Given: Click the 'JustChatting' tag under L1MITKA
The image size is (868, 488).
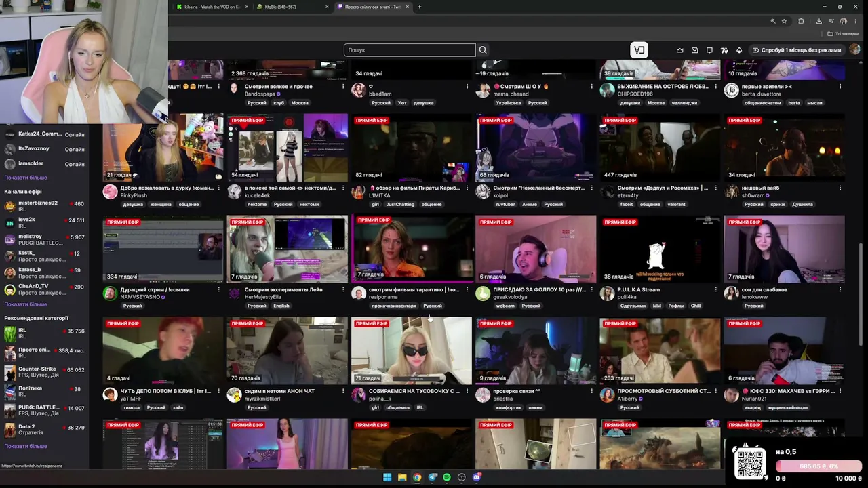Looking at the screenshot, I should [400, 204].
